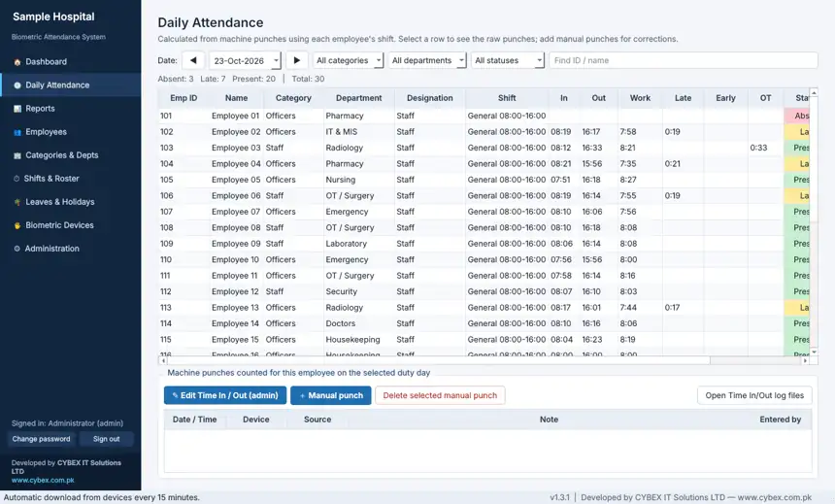Click the table's vertical scroll up arrow
Image resolution: width=835 pixels, height=504 pixels.
coord(814,92)
